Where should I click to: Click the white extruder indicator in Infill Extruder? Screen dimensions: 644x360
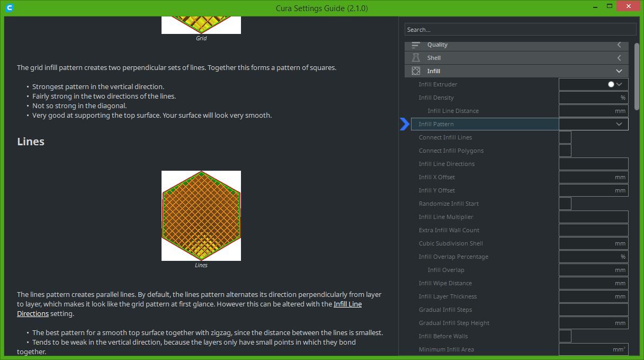coord(610,84)
